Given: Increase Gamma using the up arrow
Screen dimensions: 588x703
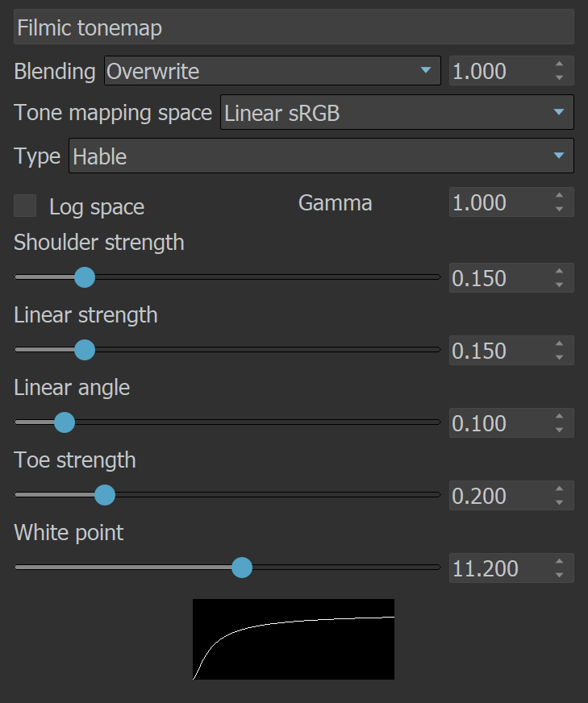Looking at the screenshot, I should pyautogui.click(x=559, y=196).
